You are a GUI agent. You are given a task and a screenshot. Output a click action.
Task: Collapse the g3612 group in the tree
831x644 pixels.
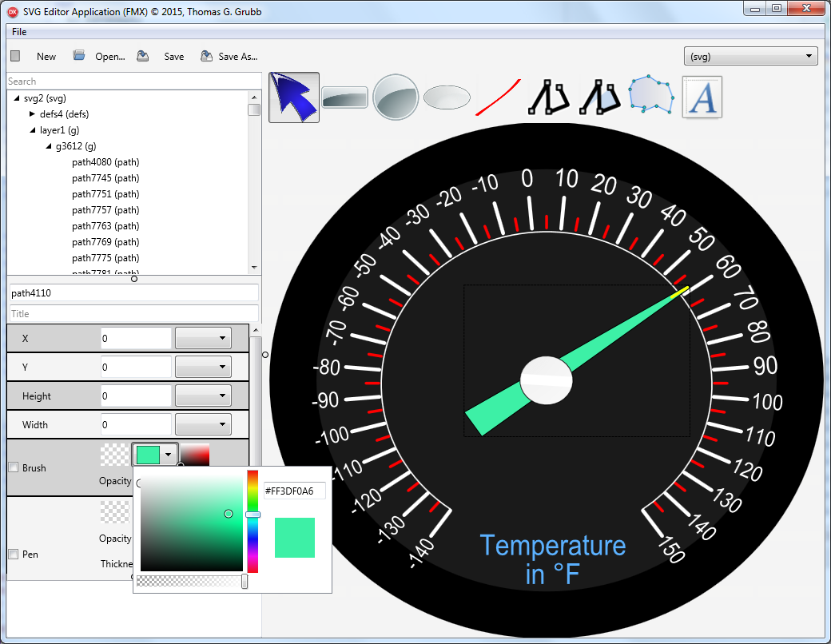[x=47, y=146]
